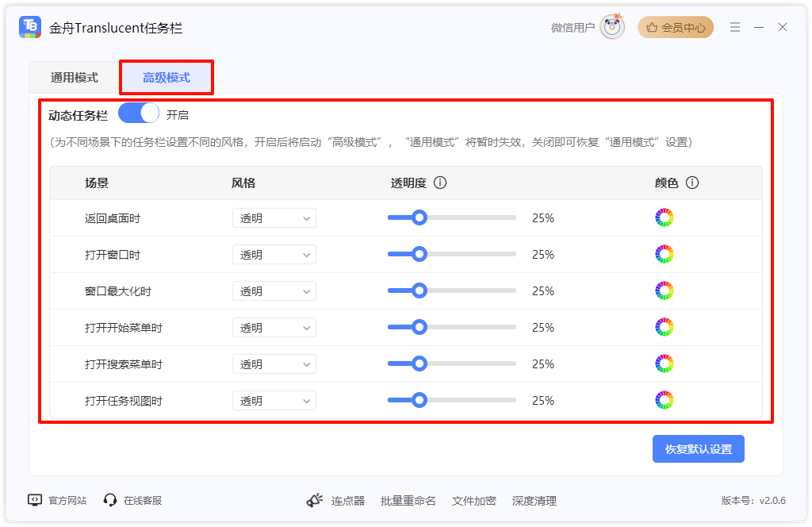Toggle the 动态任务栏 switch off

pyautogui.click(x=138, y=113)
